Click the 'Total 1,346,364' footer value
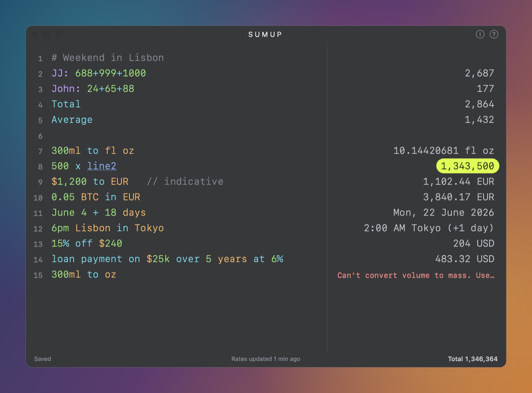 (472, 359)
